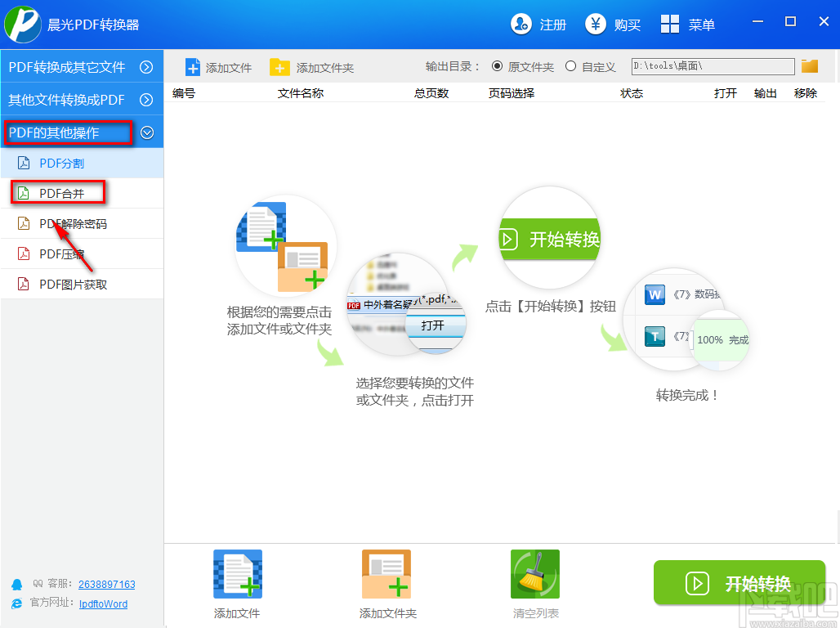840x628 pixels.
Task: Click the 官方网址 browser icon
Action: click(17, 603)
